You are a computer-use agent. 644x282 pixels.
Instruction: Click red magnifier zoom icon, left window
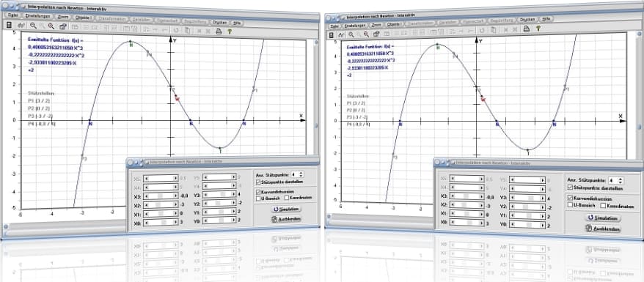(51, 26)
